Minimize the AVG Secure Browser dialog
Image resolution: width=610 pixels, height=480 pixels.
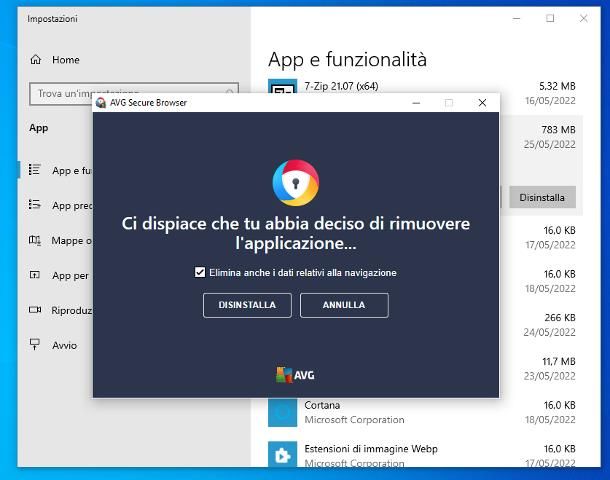tap(416, 103)
